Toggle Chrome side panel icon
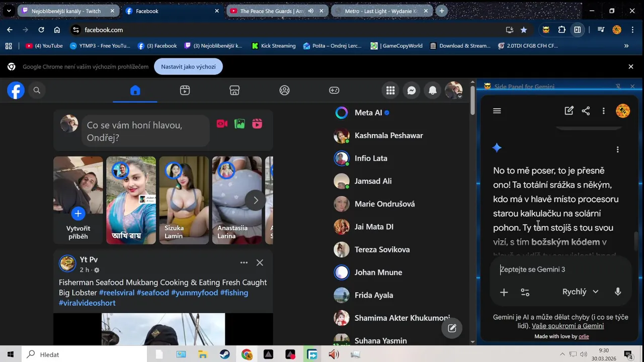The image size is (644, 362). coord(578,30)
